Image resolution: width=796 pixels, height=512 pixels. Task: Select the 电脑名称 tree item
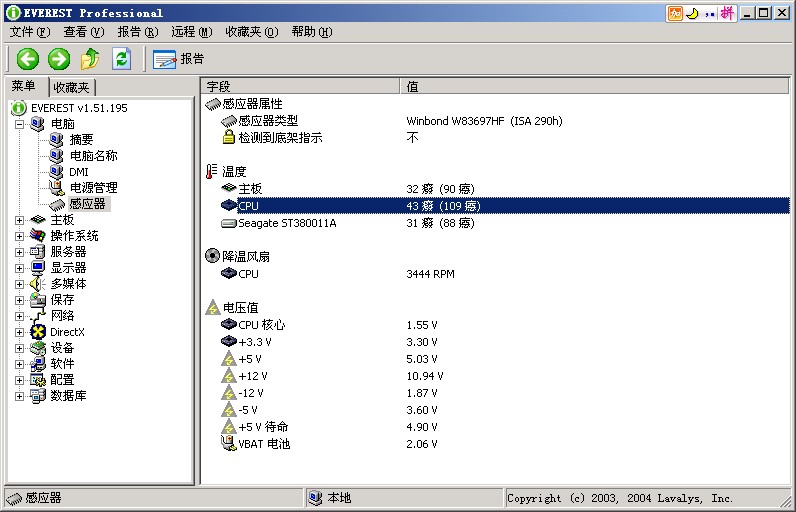(93, 156)
